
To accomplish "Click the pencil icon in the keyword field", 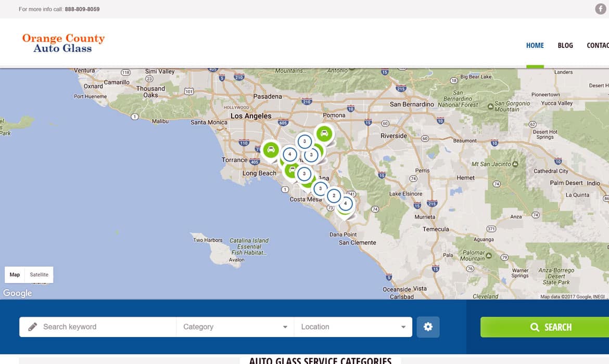I will tap(33, 327).
